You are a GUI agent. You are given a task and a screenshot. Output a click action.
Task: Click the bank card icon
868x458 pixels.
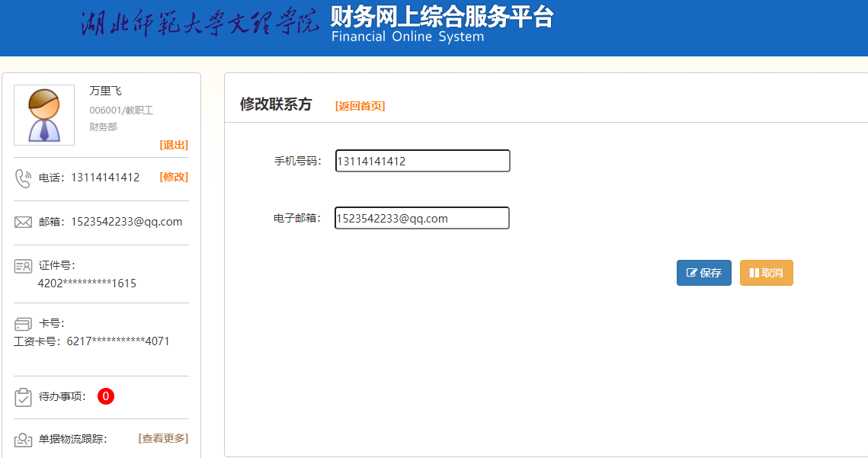23,324
